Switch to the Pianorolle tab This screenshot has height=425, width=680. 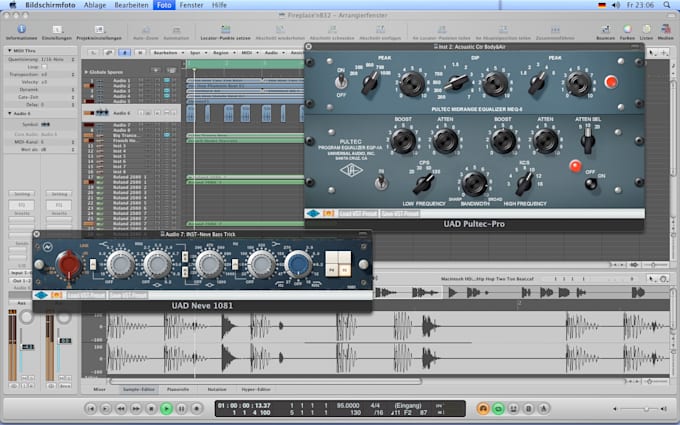[x=178, y=389]
